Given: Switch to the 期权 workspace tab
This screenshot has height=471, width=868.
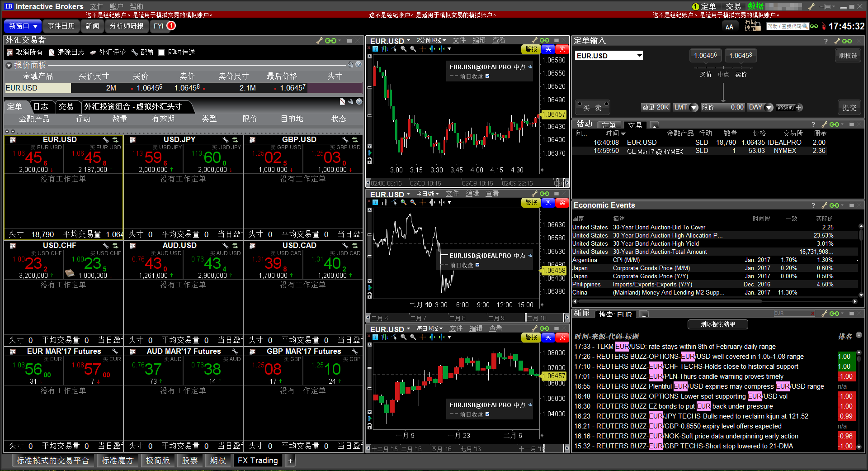Looking at the screenshot, I should click(217, 461).
